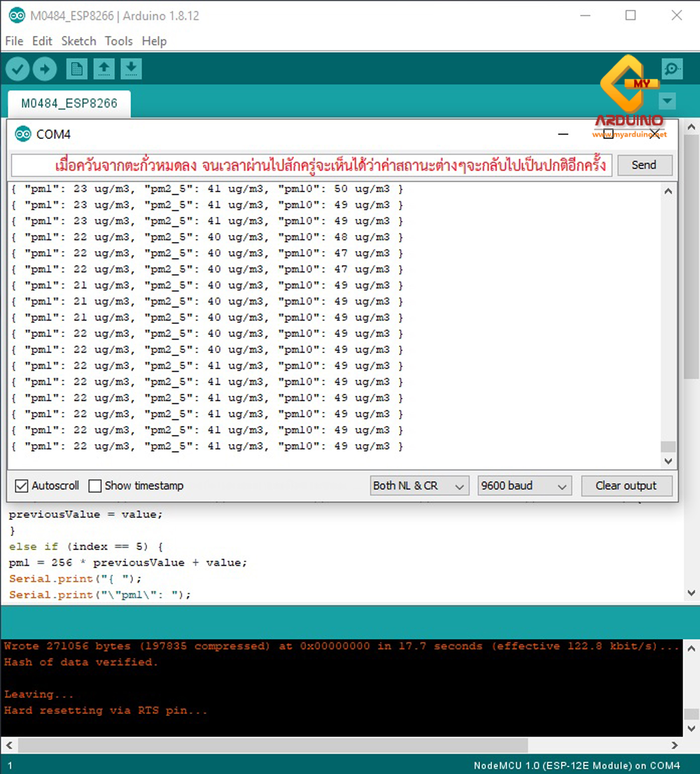Click the serial message input field

click(x=311, y=165)
